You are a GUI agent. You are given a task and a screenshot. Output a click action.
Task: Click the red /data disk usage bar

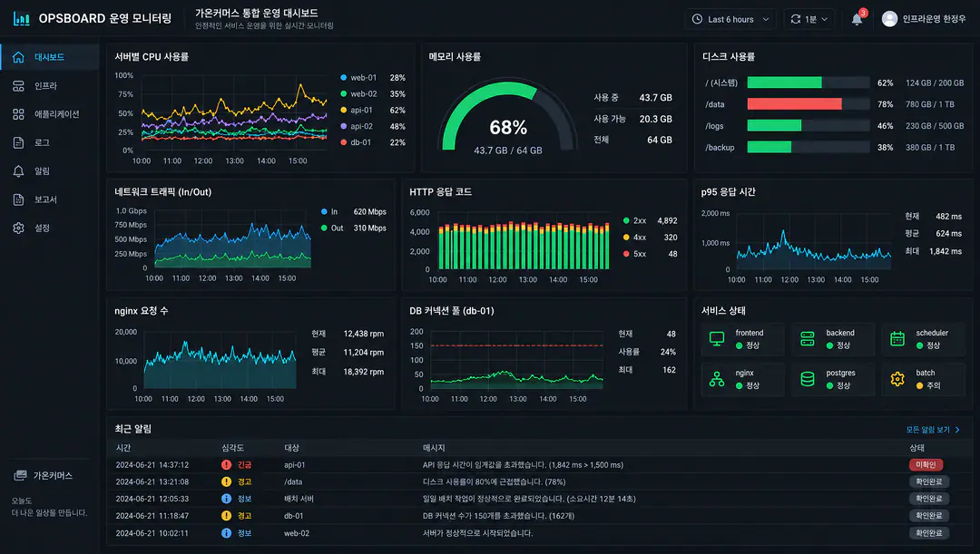(808, 103)
